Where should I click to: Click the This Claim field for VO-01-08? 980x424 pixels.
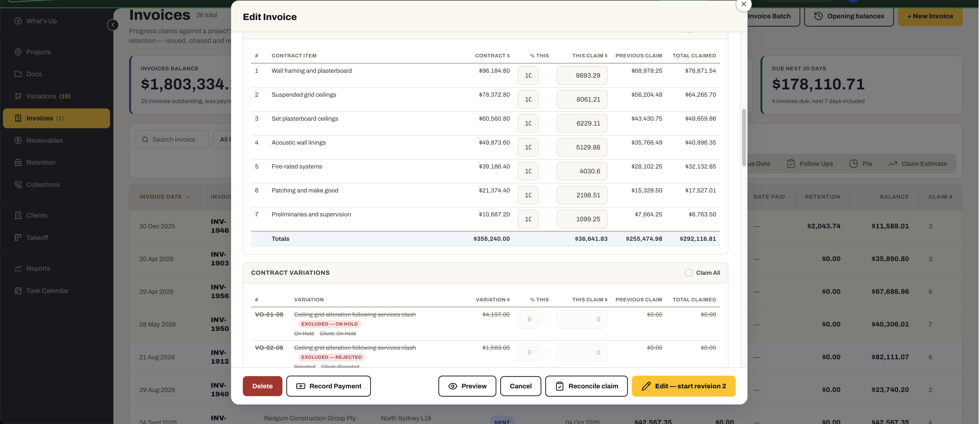(x=582, y=319)
